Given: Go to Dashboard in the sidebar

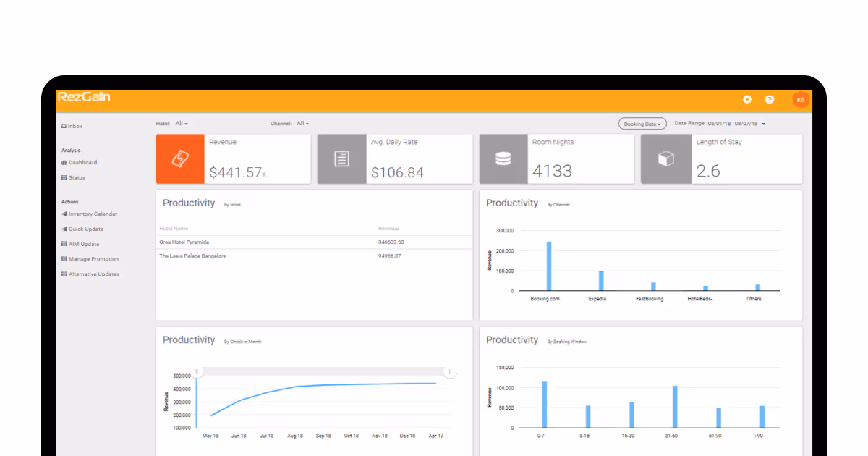Looking at the screenshot, I should [80, 163].
